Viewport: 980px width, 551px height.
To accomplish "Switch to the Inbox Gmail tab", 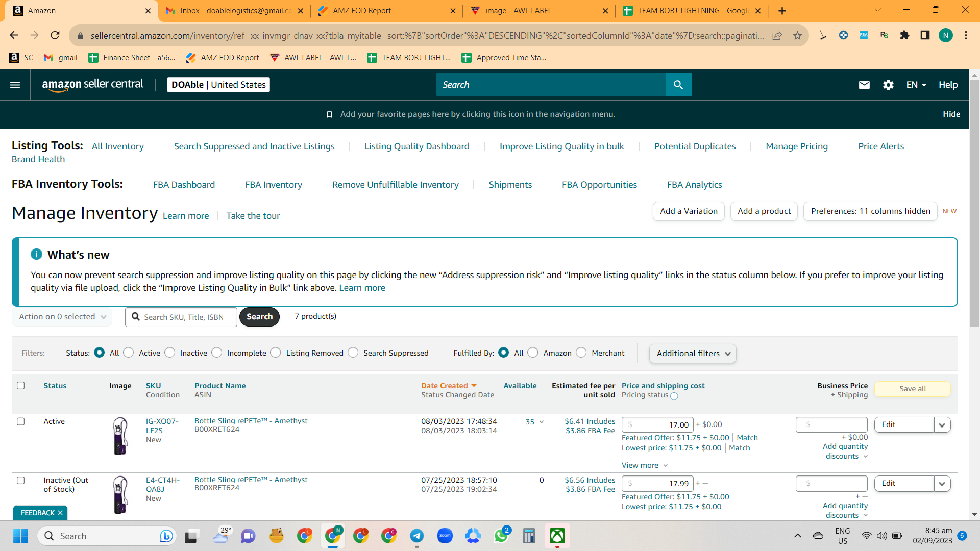I will pyautogui.click(x=235, y=11).
